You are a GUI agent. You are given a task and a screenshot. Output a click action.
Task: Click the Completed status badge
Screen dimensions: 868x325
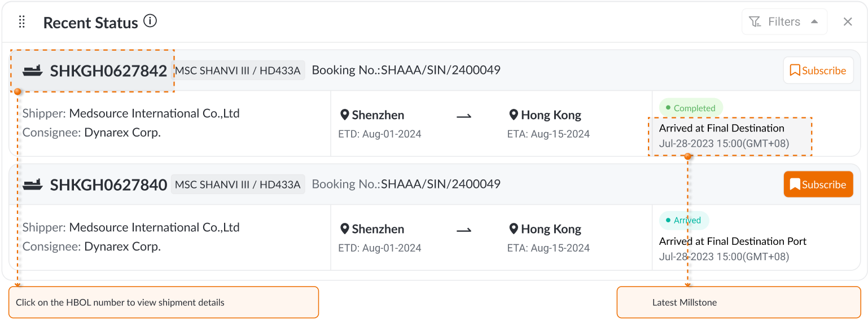690,108
